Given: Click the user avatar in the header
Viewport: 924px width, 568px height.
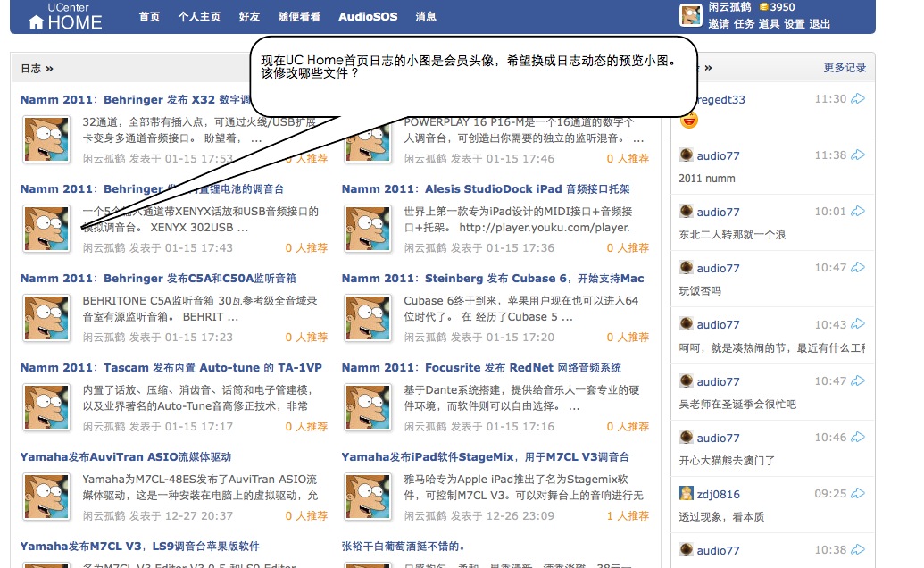Looking at the screenshot, I should tap(691, 15).
